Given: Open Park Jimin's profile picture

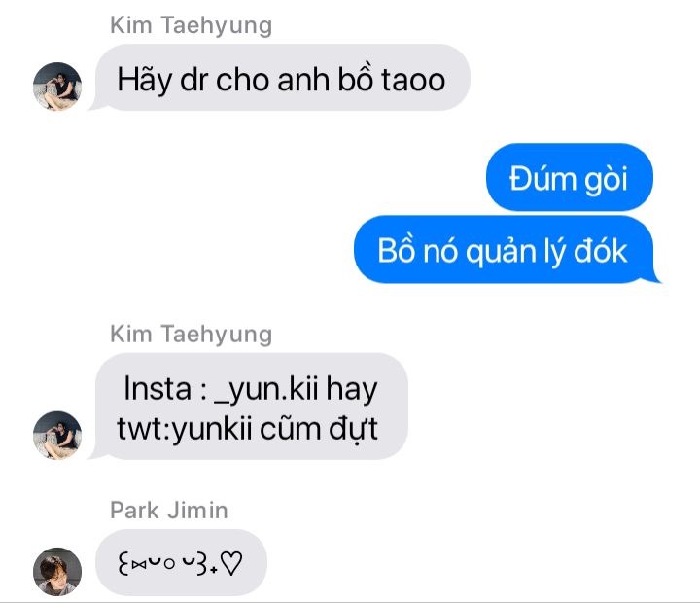Looking at the screenshot, I should click(x=57, y=572).
